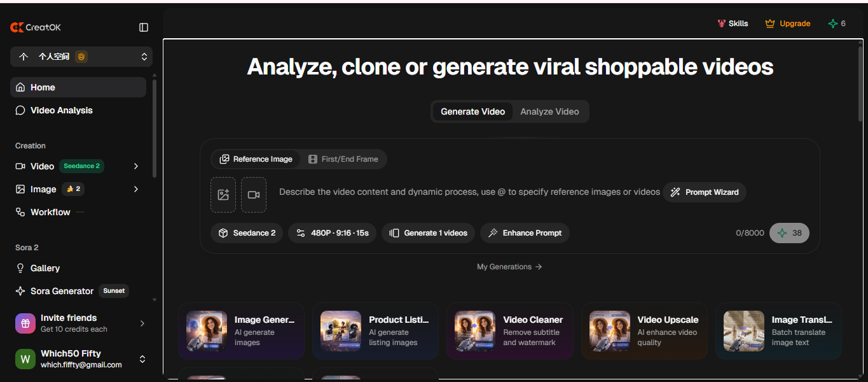Open Gallery in the sidebar
868x382 pixels.
(x=45, y=268)
